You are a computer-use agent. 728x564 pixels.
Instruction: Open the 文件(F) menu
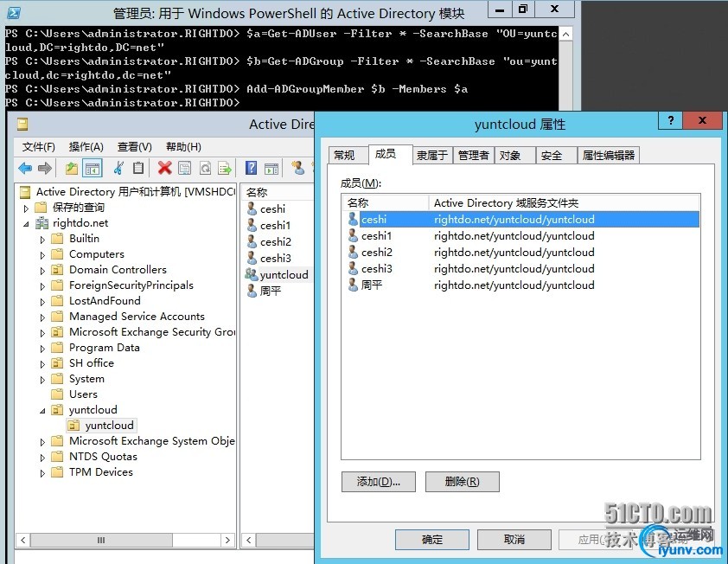pos(39,147)
